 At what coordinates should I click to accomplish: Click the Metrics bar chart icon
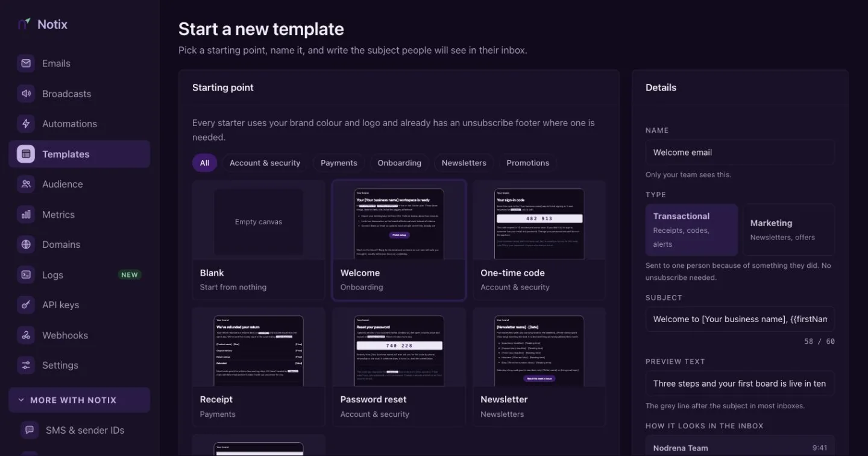[26, 214]
